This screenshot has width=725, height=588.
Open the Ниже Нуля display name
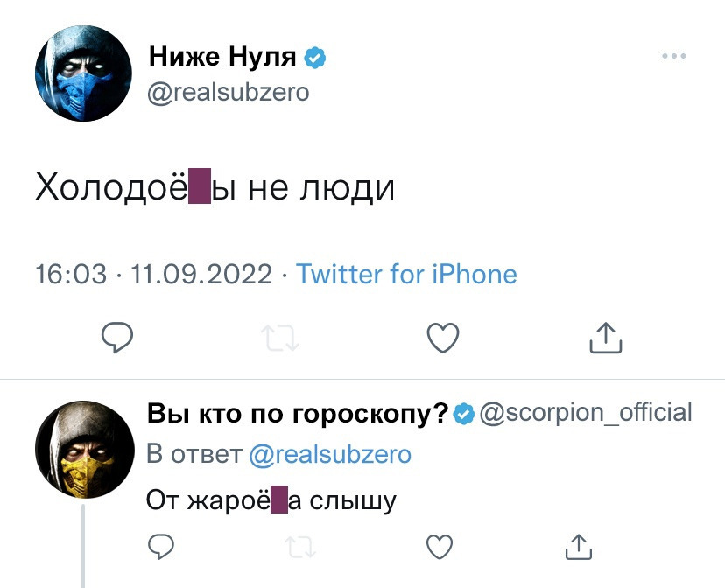point(223,59)
